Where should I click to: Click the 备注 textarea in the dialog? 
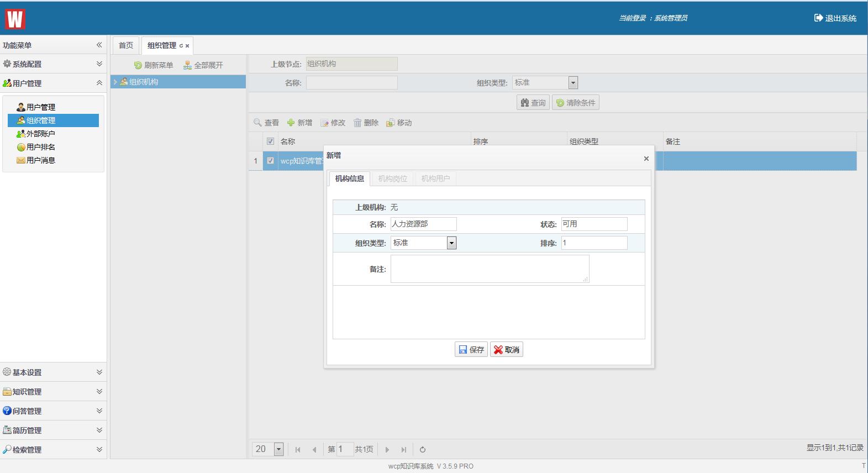490,269
